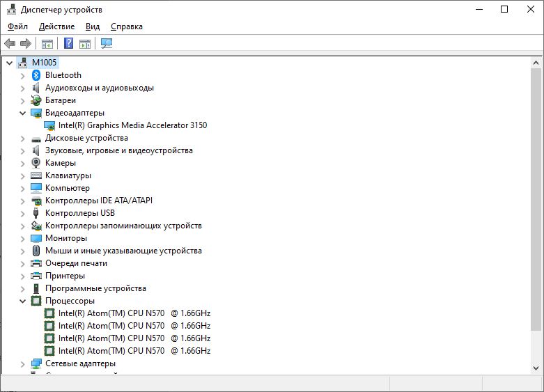The height and width of the screenshot is (392, 544).
Task: Click the Контроллеры IDE ATA/ATAPI icon
Action: [36, 201]
